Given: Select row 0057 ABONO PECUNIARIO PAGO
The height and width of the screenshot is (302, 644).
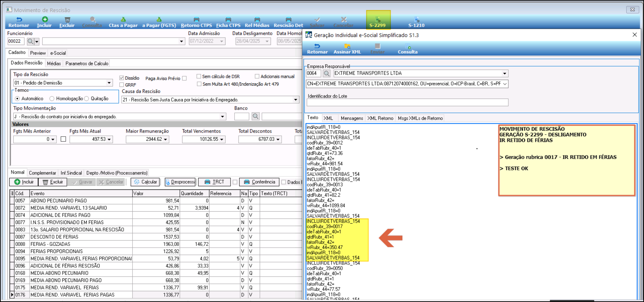Looking at the screenshot, I should pyautogui.click(x=156, y=201).
